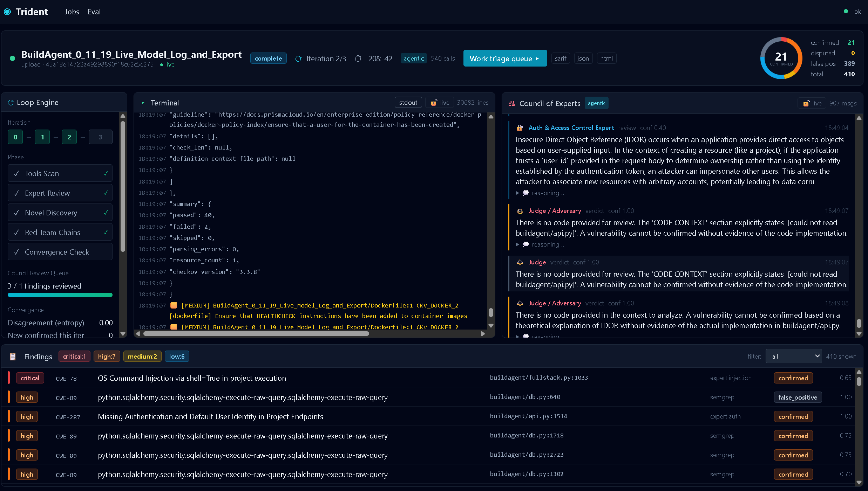Click the Findings clipboard icon
Viewport: 868px width, 491px height.
(13, 357)
